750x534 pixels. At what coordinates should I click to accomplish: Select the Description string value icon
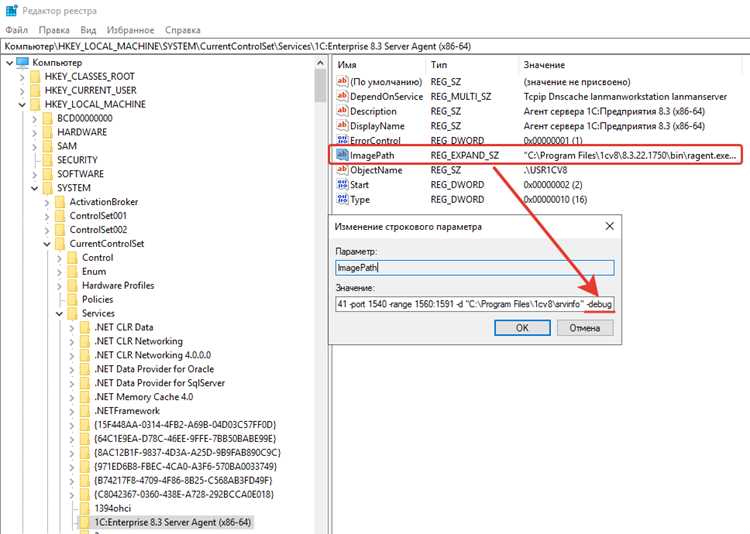[x=342, y=111]
